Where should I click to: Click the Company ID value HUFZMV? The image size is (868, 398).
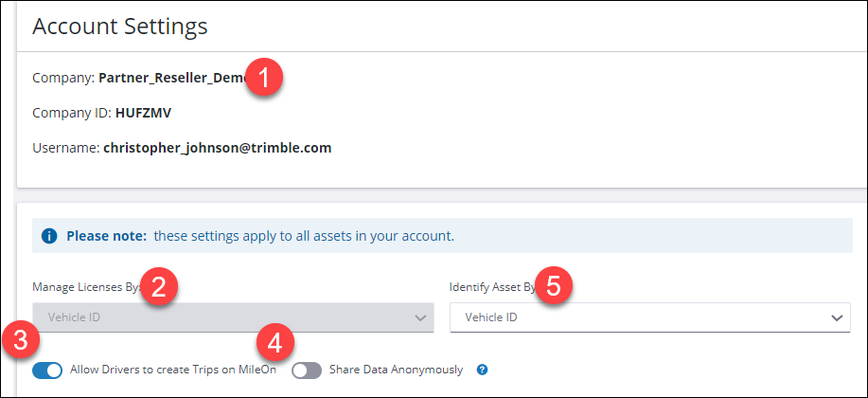[143, 113]
